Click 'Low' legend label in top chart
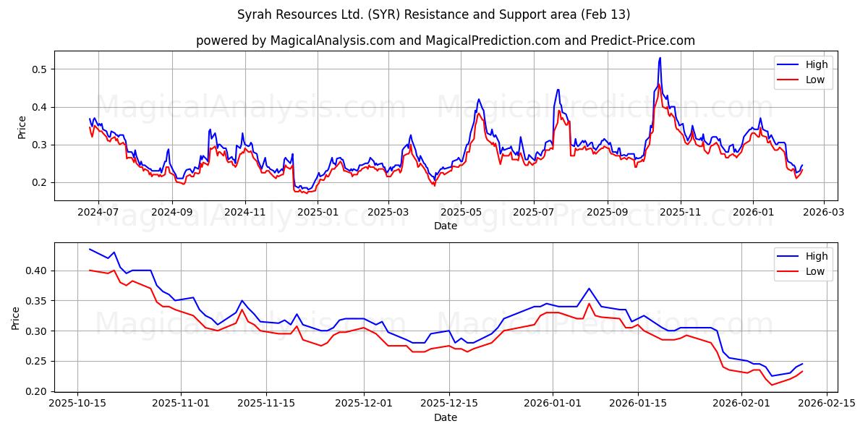The image size is (868, 434). click(x=815, y=80)
